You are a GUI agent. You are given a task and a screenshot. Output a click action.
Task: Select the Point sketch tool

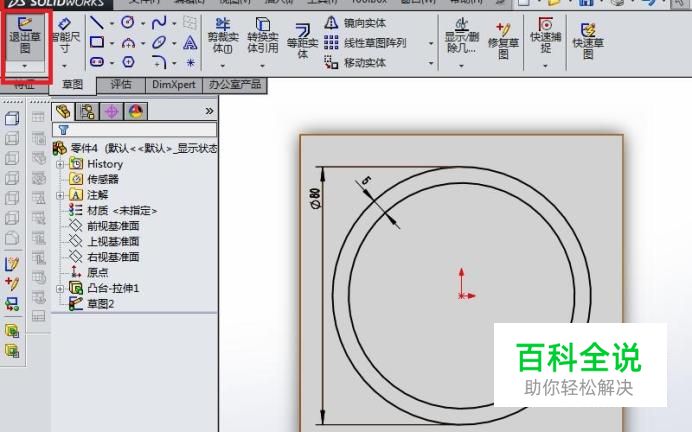click(x=191, y=63)
